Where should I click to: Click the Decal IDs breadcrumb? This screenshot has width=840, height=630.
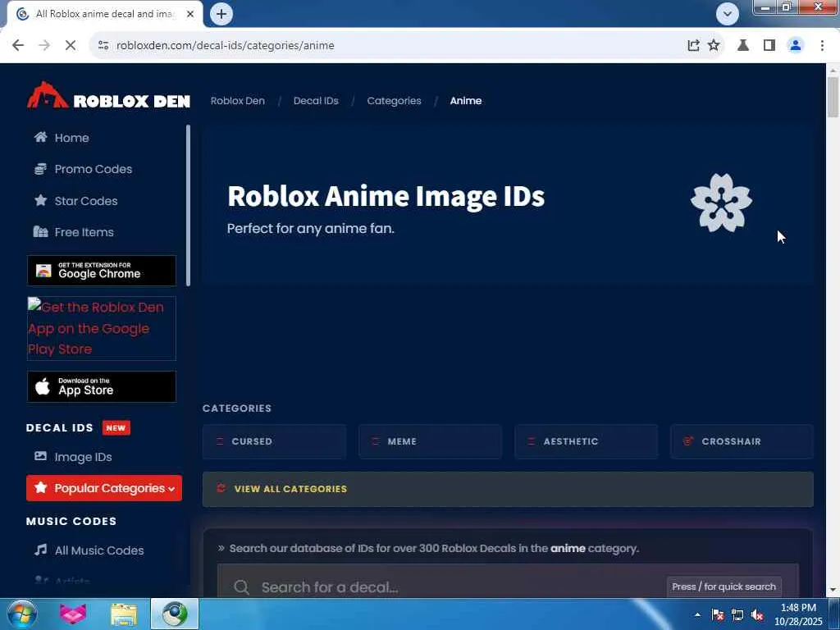(x=316, y=101)
